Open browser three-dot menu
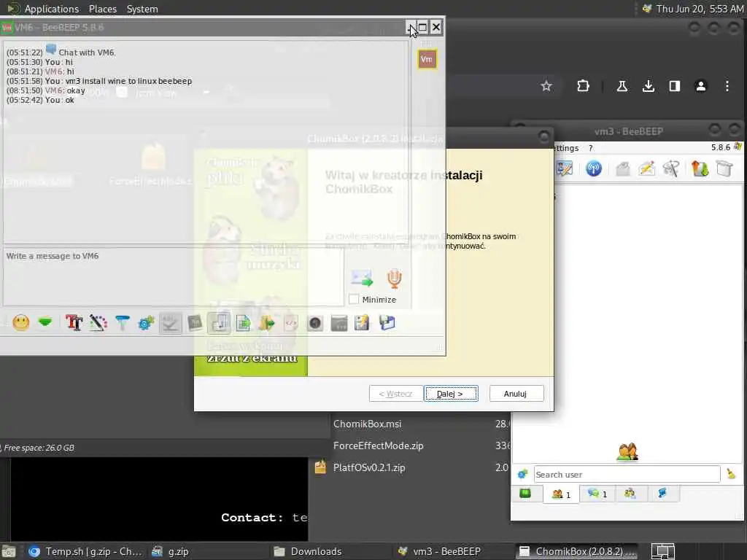Image resolution: width=747 pixels, height=560 pixels. click(727, 86)
